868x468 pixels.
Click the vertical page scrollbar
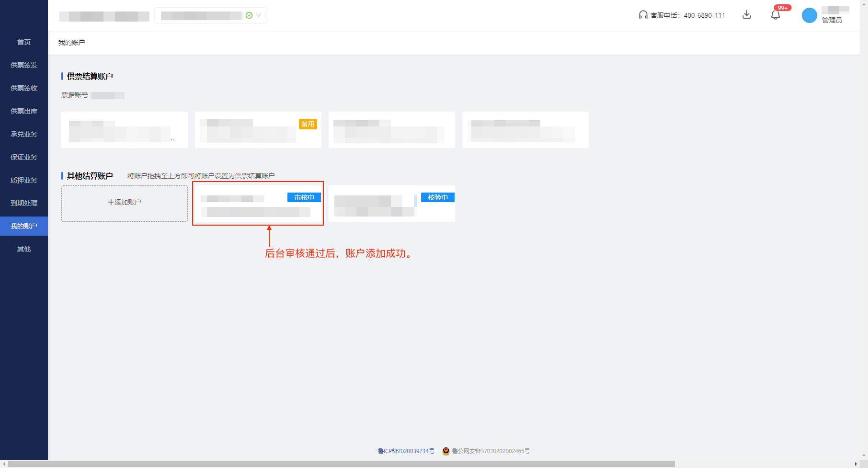865,235
